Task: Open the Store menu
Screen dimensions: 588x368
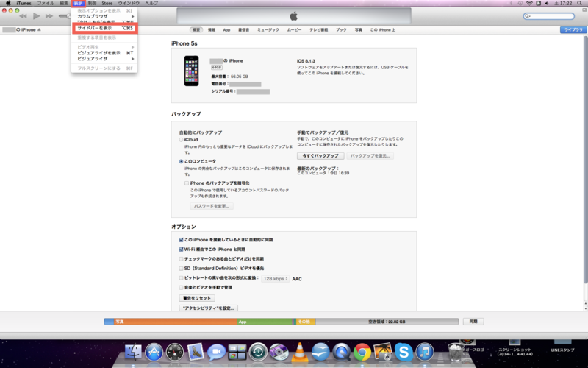Action: [x=107, y=3]
